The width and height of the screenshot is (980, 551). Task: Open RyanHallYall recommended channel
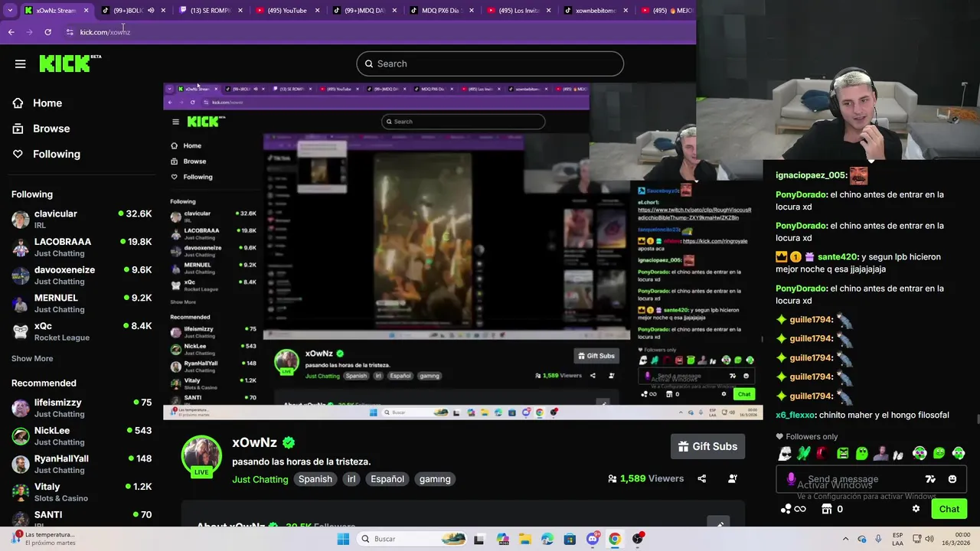click(81, 464)
